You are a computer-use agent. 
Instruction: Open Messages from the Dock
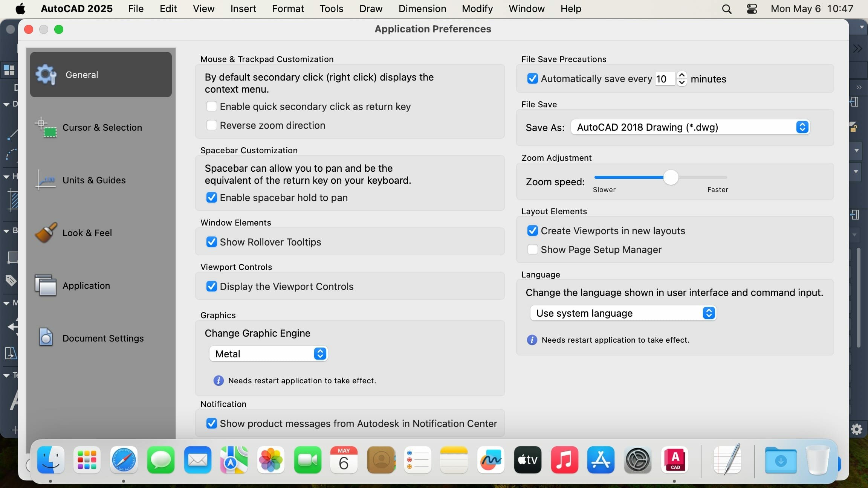coord(160,460)
